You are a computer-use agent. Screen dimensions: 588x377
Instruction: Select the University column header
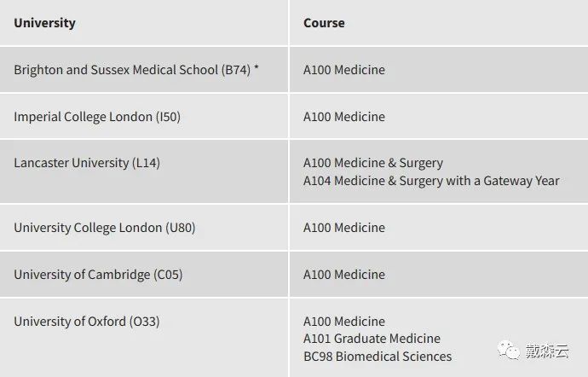point(44,23)
